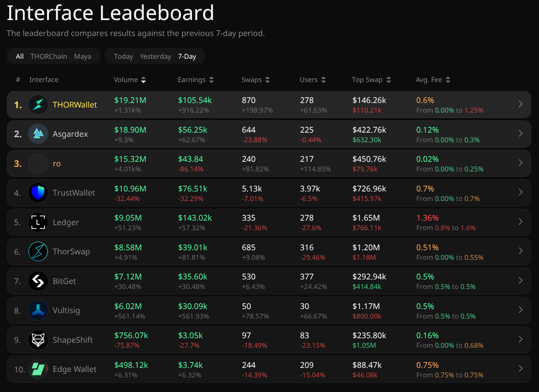Switch to the Yesterday period
Screen dimensions: 539x392
click(155, 56)
